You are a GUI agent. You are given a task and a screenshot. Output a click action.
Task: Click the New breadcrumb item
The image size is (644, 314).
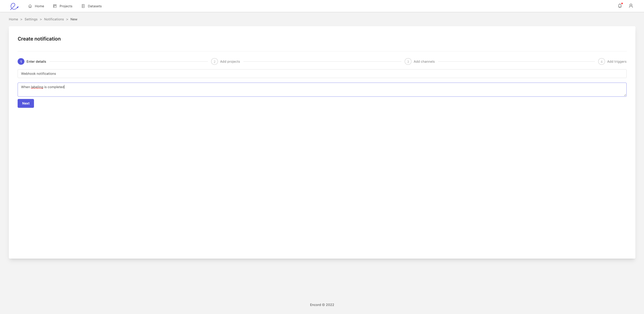point(74,19)
